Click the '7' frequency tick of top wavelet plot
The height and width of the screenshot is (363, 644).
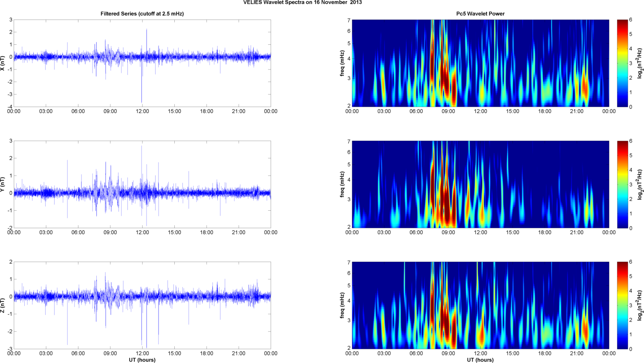349,20
